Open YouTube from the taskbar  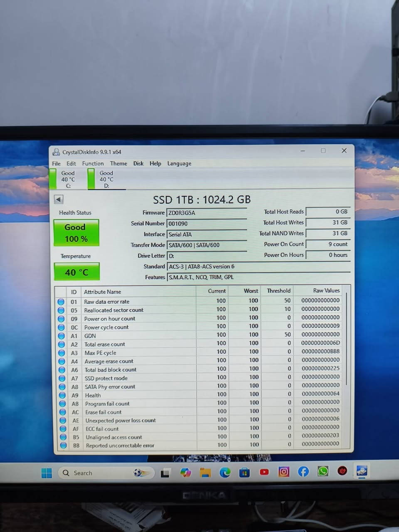264,472
